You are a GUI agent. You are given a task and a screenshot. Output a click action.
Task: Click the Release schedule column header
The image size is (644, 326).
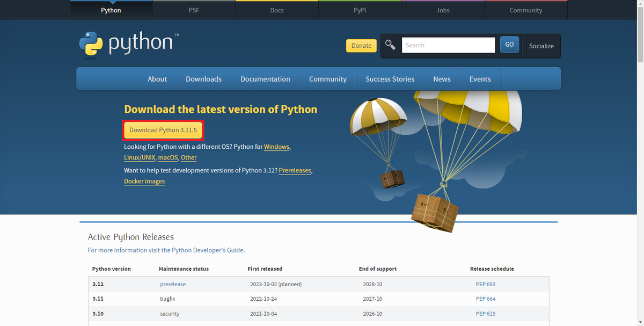[x=492, y=269]
